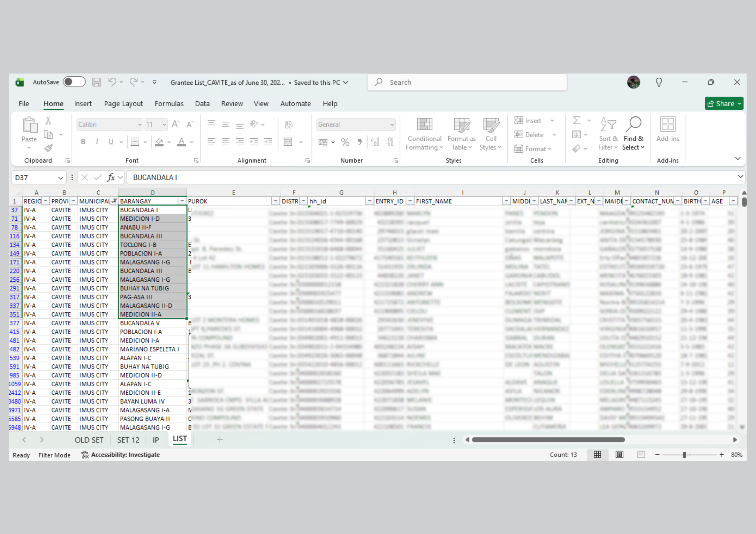
Task: Click the Redo arrow icon
Action: click(134, 82)
